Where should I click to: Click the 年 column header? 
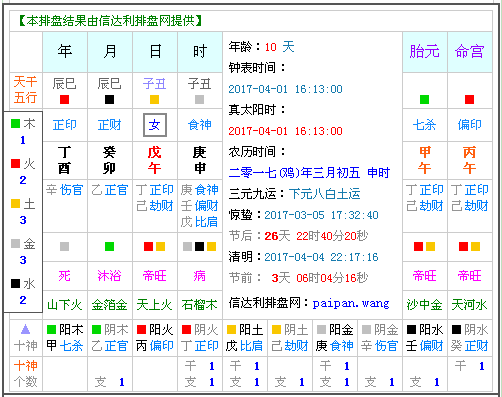[65, 52]
